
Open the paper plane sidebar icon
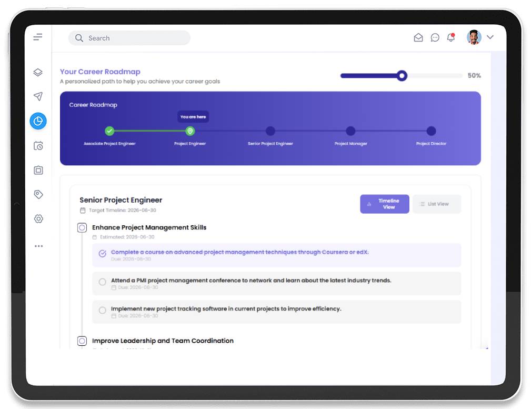38,96
